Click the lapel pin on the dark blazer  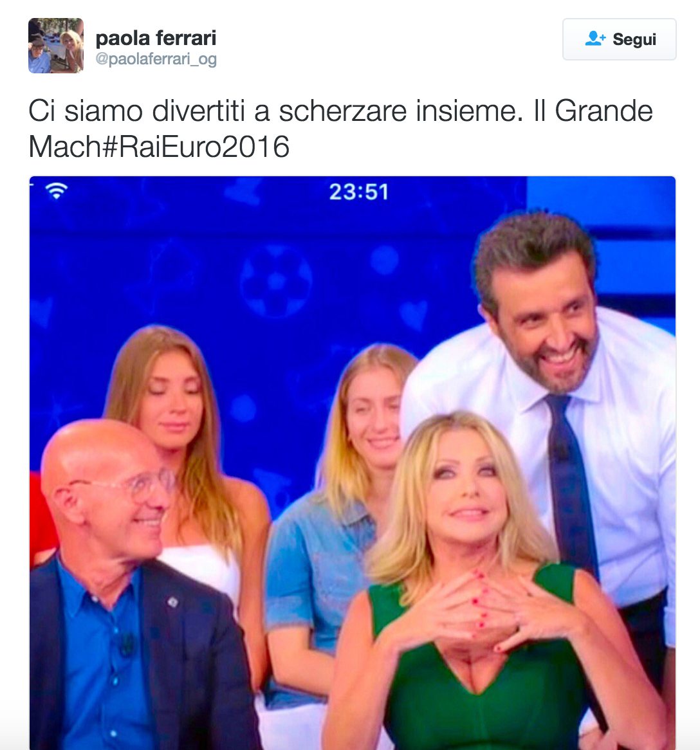point(173,601)
